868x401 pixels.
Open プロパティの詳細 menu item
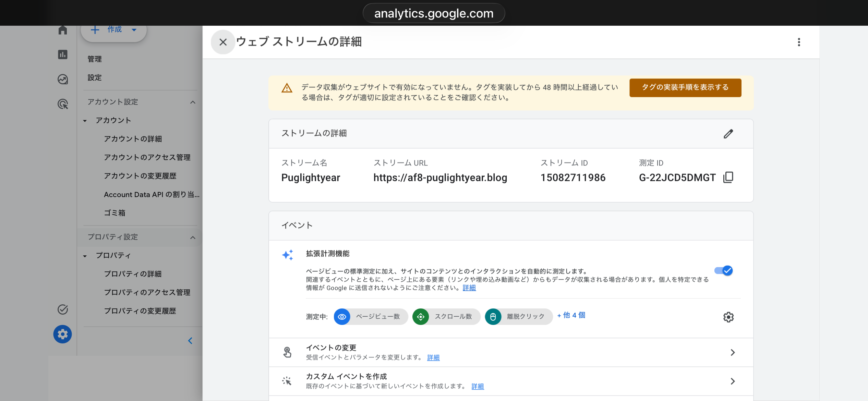(133, 274)
